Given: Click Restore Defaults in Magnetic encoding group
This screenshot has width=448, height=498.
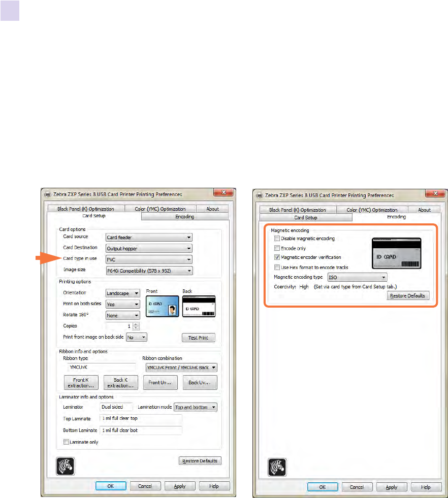Looking at the screenshot, I should (x=408, y=295).
